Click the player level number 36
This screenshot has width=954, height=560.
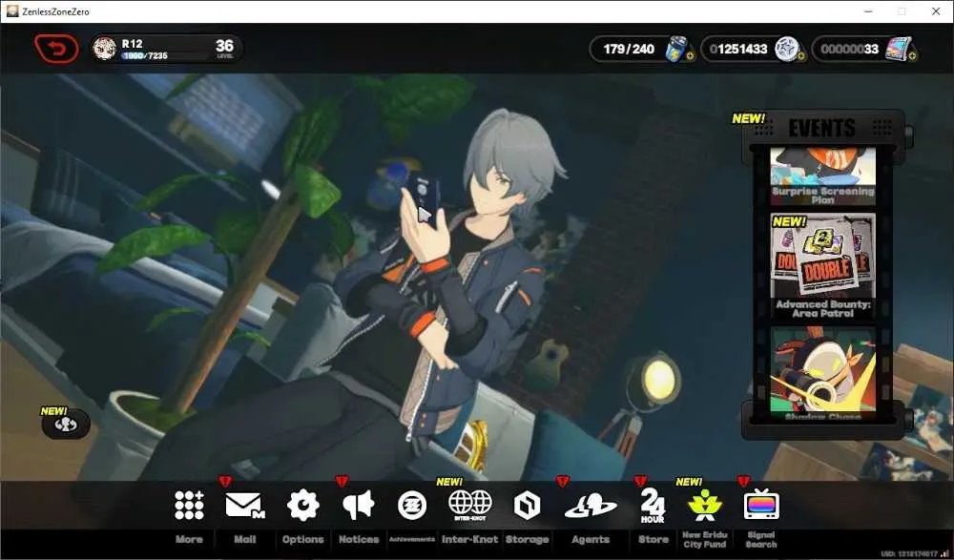pos(224,46)
